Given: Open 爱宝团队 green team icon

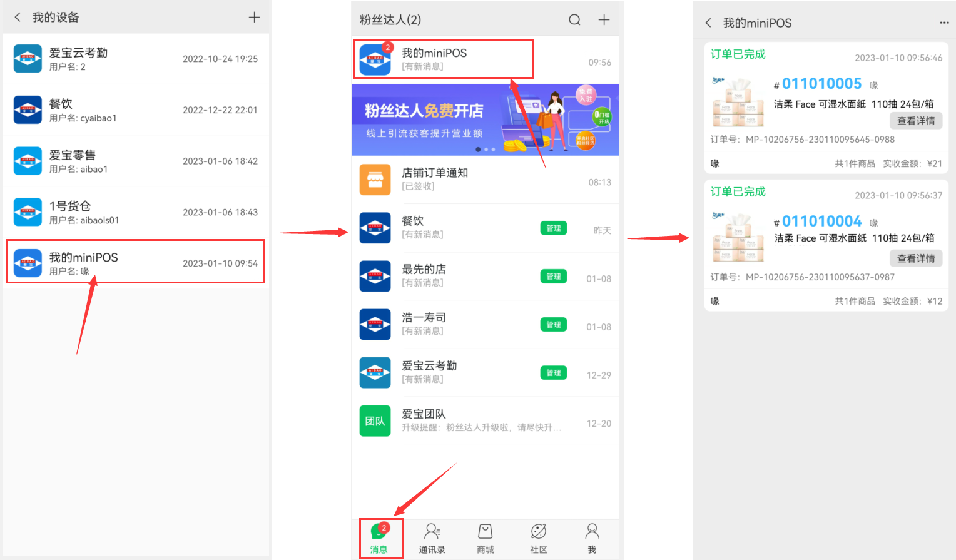Looking at the screenshot, I should pos(375,421).
